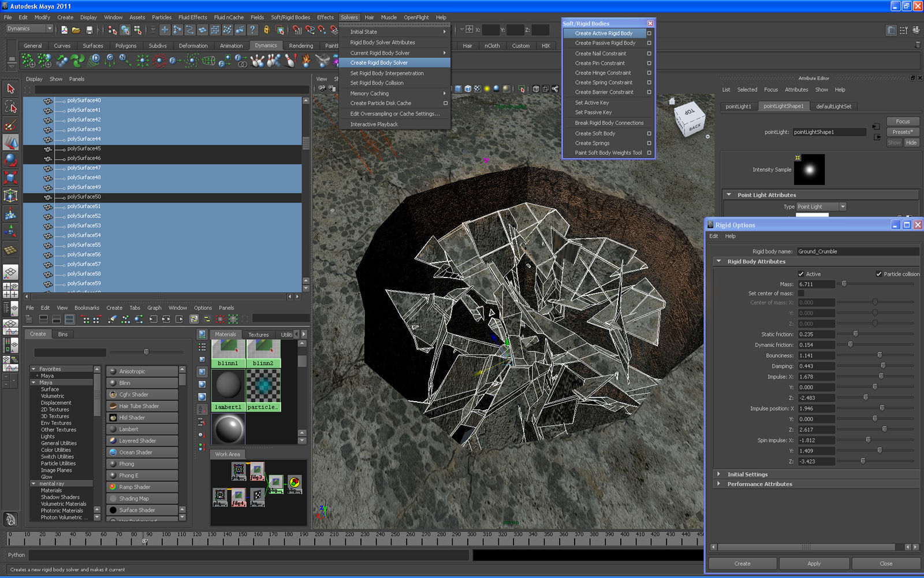This screenshot has height=578, width=924.
Task: Click the view cube in viewport
Action: click(690, 119)
